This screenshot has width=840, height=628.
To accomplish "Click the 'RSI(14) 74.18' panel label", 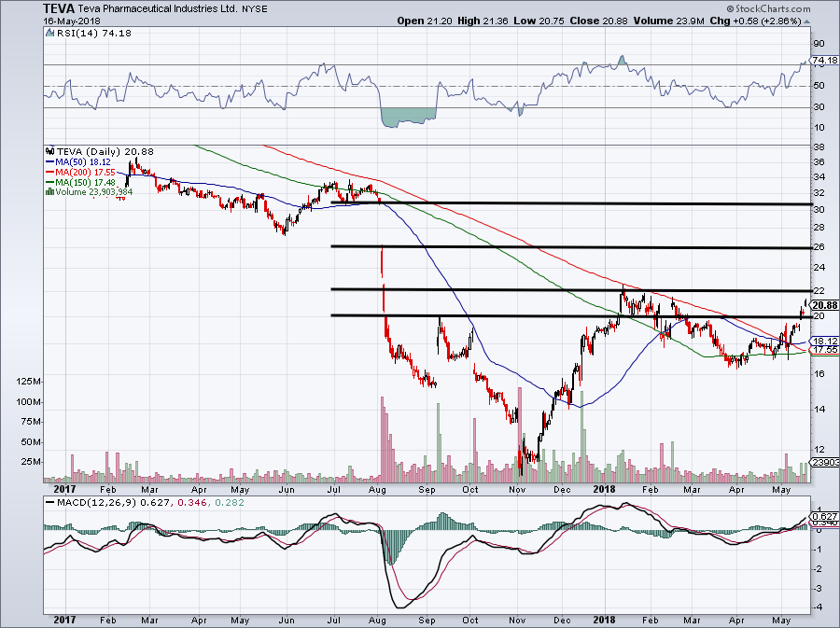I will click(93, 34).
